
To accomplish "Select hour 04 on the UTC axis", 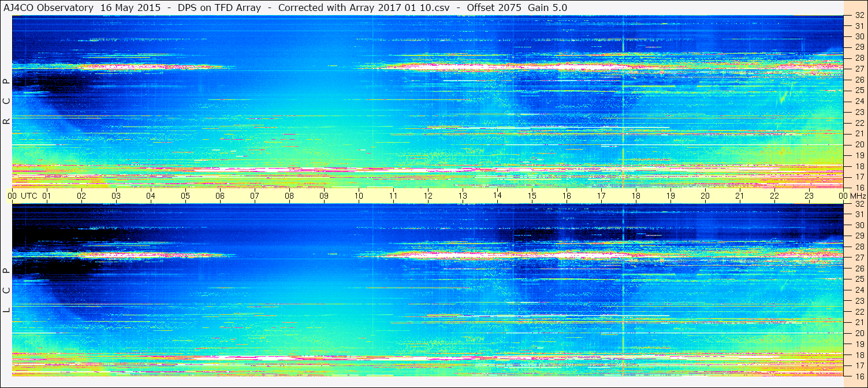I will (151, 196).
